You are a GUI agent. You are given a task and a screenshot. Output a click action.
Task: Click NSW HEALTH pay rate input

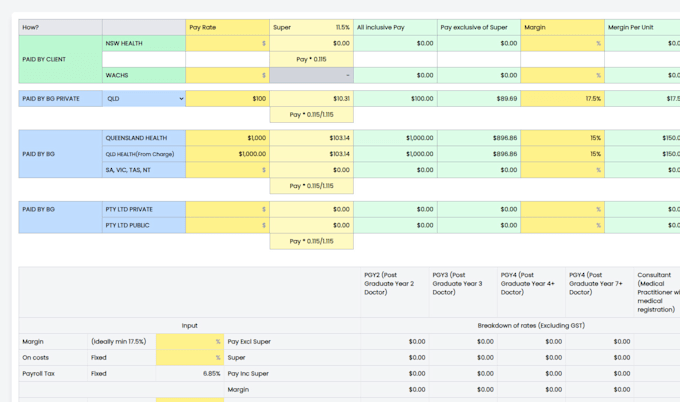click(228, 43)
